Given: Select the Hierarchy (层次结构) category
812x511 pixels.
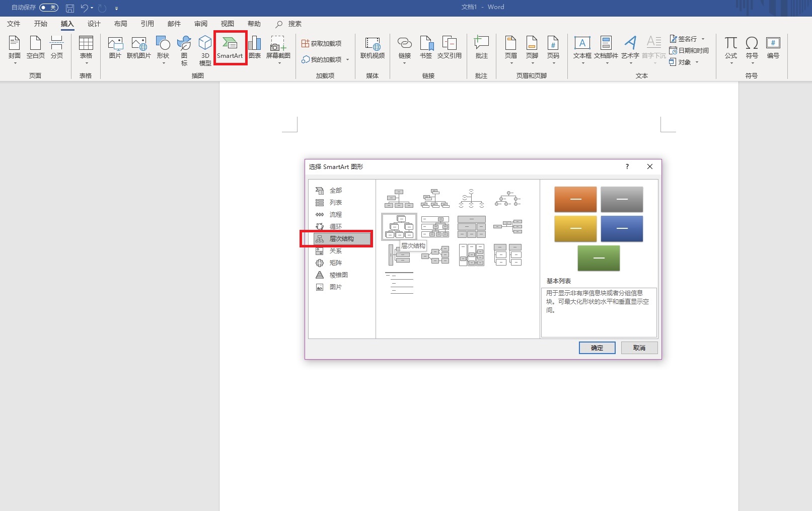Looking at the screenshot, I should 342,239.
